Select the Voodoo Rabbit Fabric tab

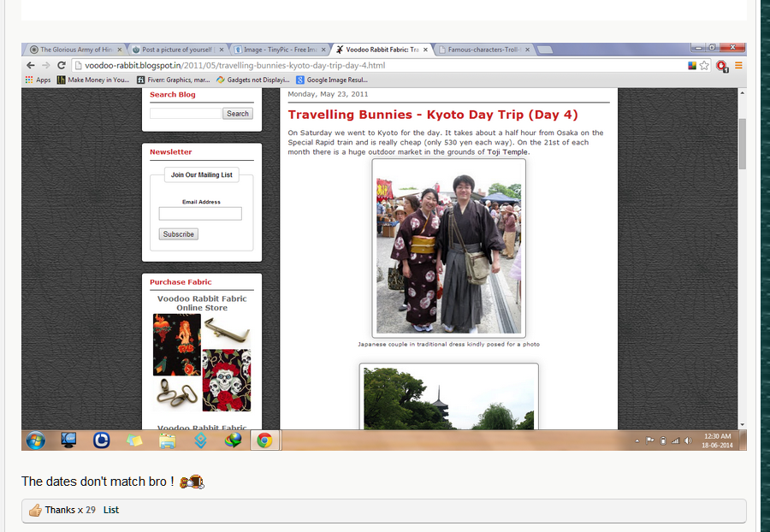click(382, 50)
